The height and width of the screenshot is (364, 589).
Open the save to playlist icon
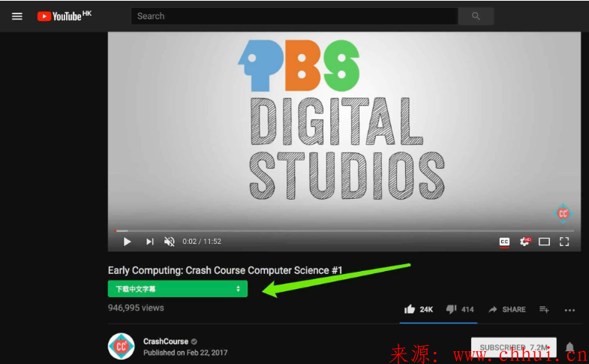pyautogui.click(x=544, y=309)
